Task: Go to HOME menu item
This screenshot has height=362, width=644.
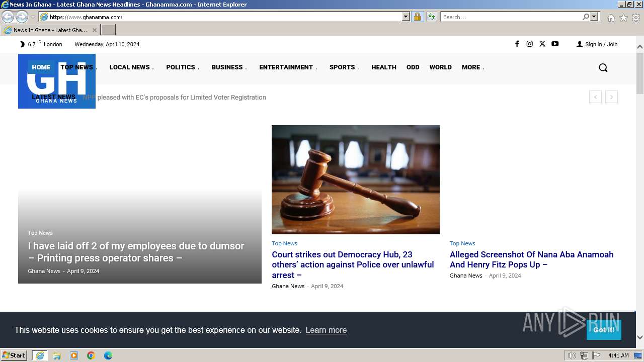Action: [41, 67]
